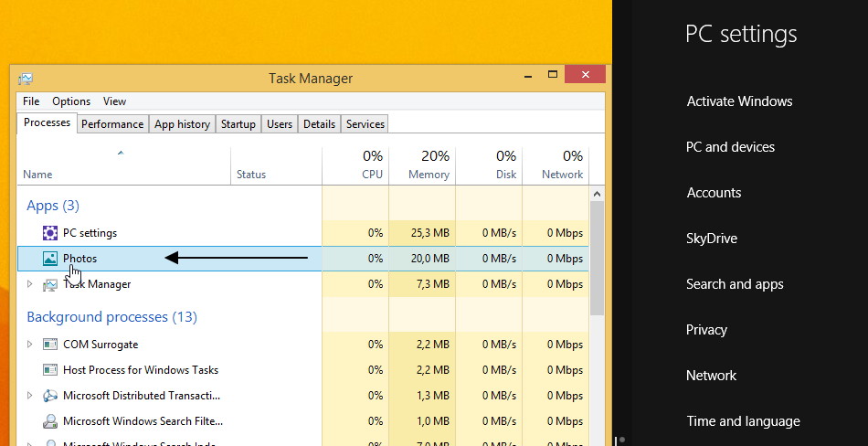Click the Microsoft Distributed Transaction icon

pos(50,396)
